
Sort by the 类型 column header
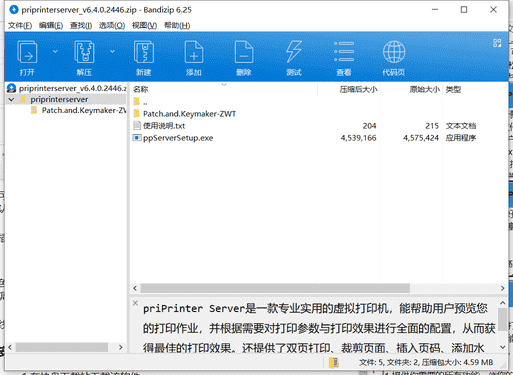453,89
